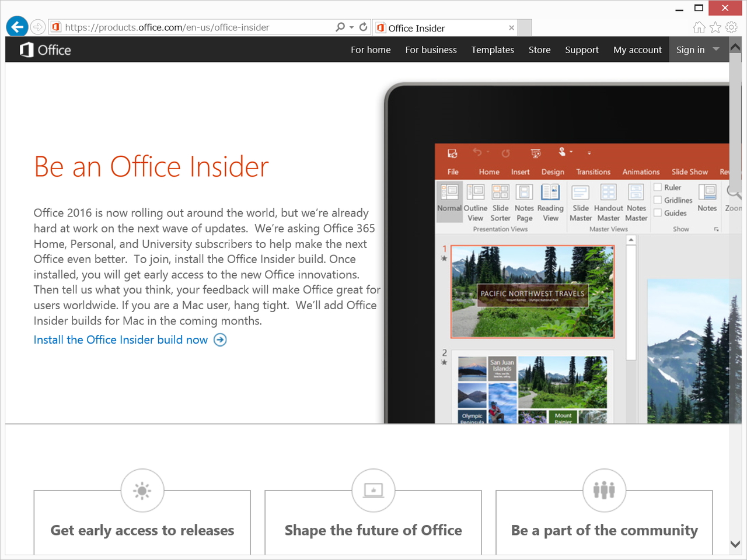Image resolution: width=747 pixels, height=560 pixels.
Task: Open the Support menu item
Action: [x=581, y=50]
